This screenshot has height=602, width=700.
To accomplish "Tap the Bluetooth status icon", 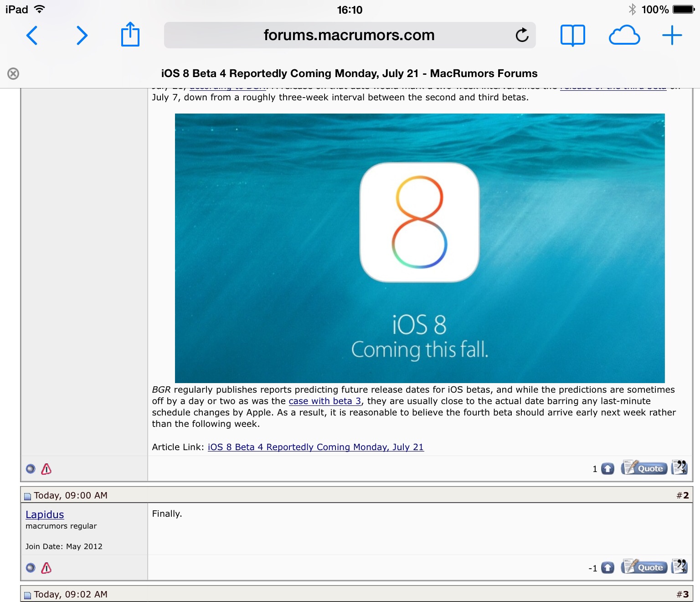I will pyautogui.click(x=632, y=9).
